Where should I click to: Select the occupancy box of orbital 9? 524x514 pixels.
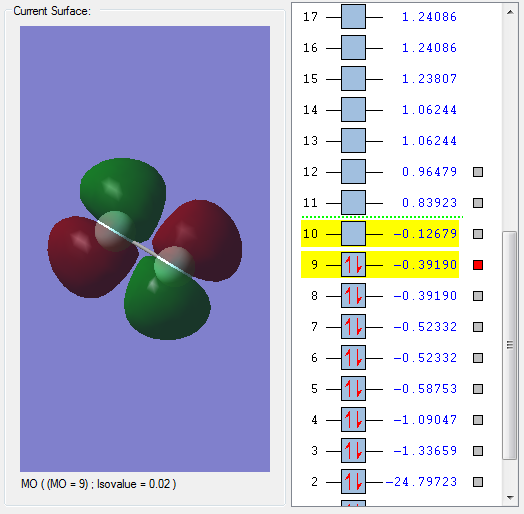click(x=353, y=265)
